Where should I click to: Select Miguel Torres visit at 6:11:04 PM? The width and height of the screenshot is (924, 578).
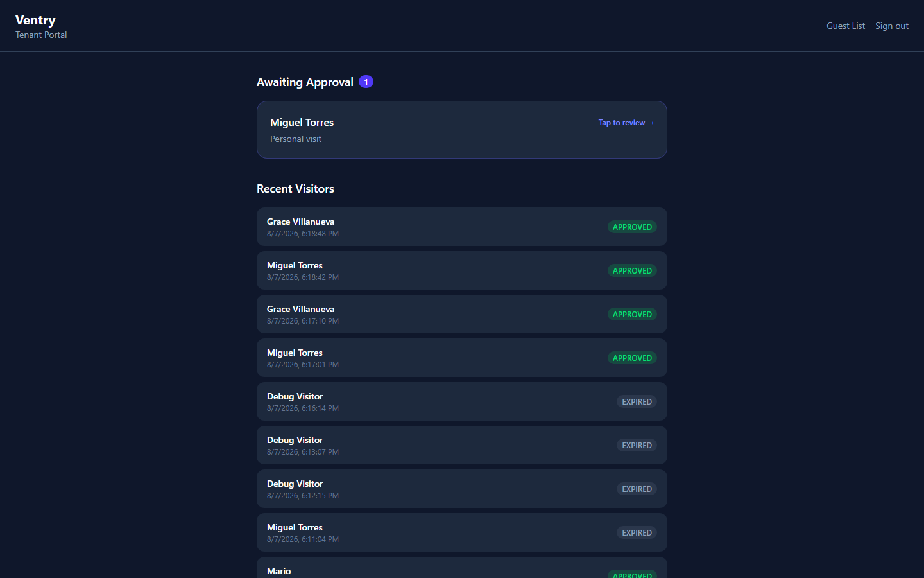click(x=462, y=532)
